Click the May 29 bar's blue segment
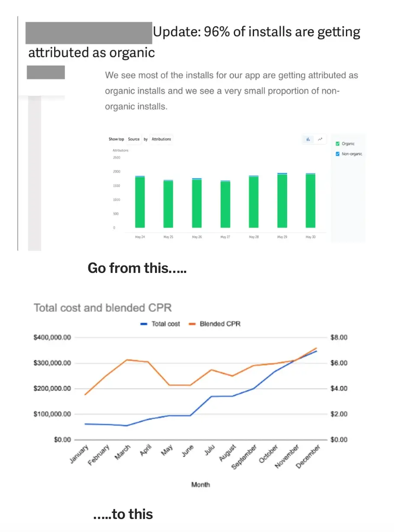 click(282, 174)
